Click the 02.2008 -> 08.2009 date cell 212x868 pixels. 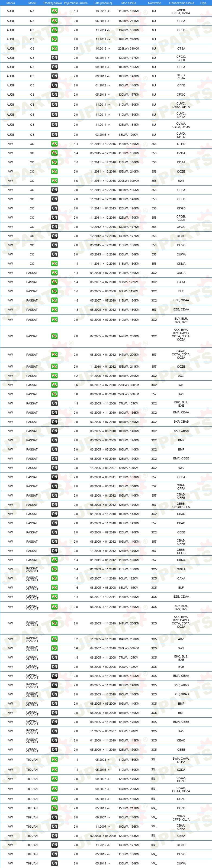[x=103, y=836]
